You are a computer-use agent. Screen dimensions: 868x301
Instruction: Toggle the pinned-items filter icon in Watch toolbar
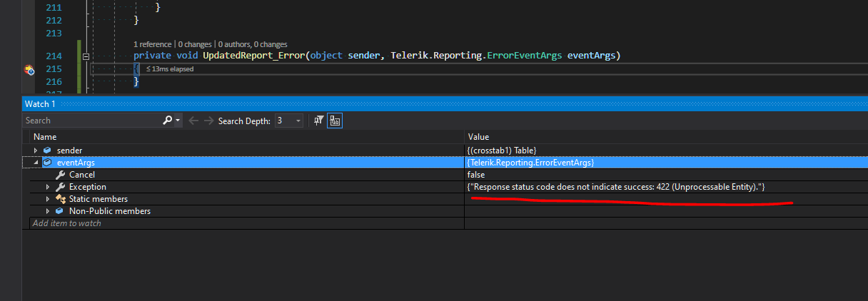319,121
